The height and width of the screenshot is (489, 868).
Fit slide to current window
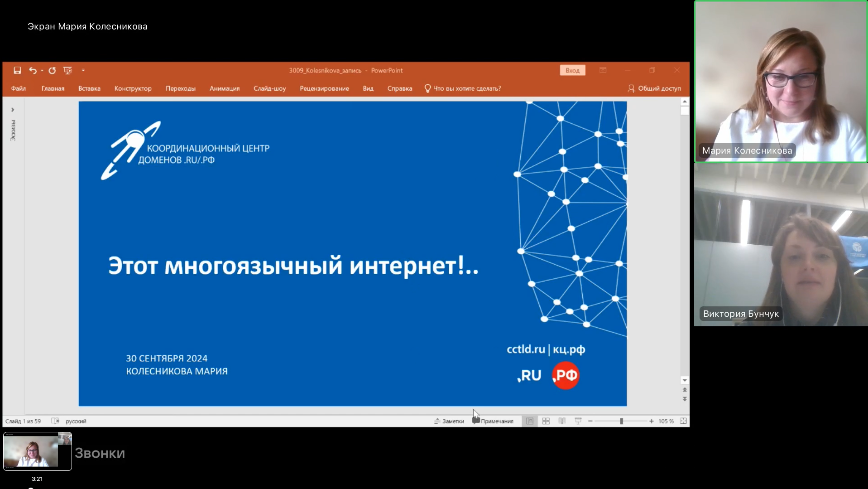(x=683, y=421)
